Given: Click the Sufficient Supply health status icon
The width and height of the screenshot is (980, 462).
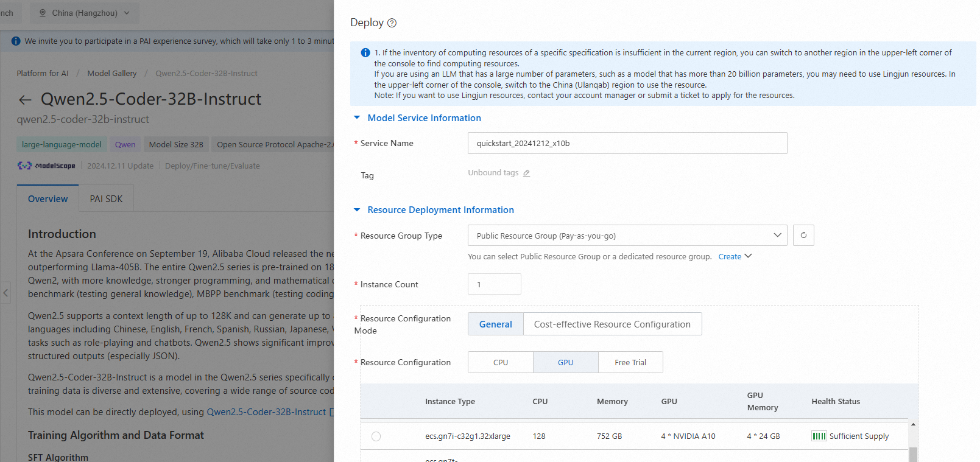Looking at the screenshot, I should (x=819, y=436).
